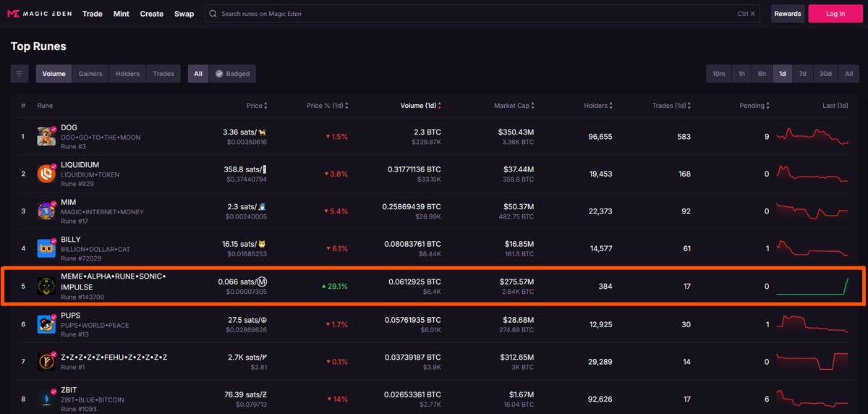Switch to the Holders tab
Viewport: 868px width, 414px height.
pyautogui.click(x=127, y=73)
